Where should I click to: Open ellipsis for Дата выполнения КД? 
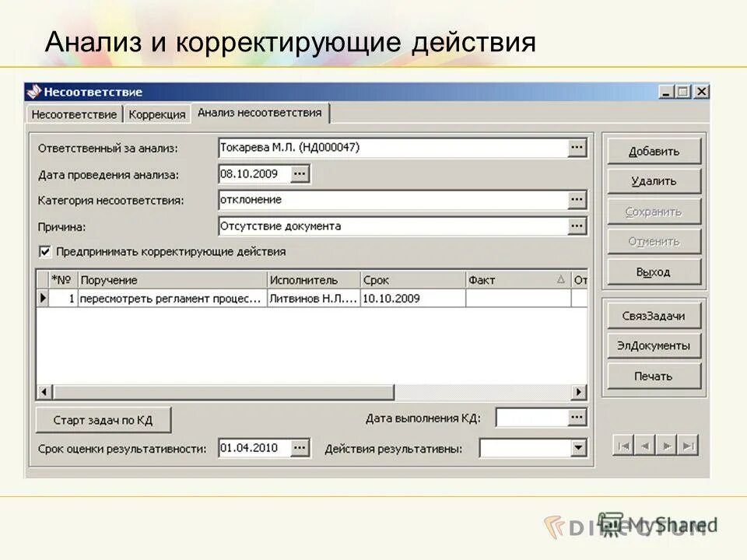577,417
